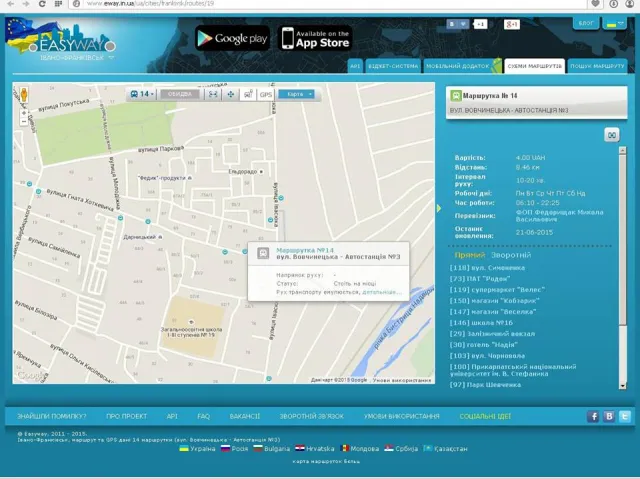
Task: Open the FAQ footer link
Action: (203, 417)
